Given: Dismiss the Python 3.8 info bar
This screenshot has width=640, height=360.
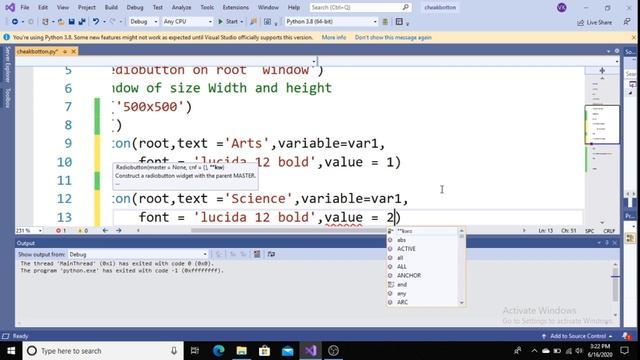Looking at the screenshot, I should coord(633,38).
